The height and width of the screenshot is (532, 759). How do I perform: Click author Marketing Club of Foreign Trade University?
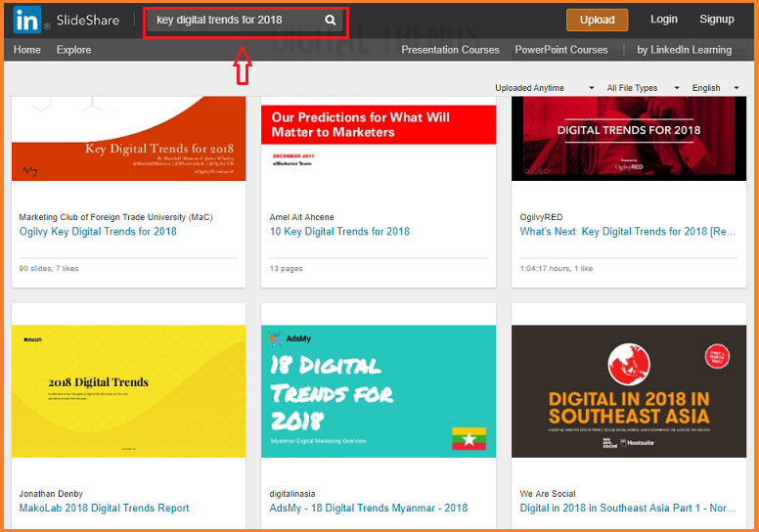[x=115, y=217]
